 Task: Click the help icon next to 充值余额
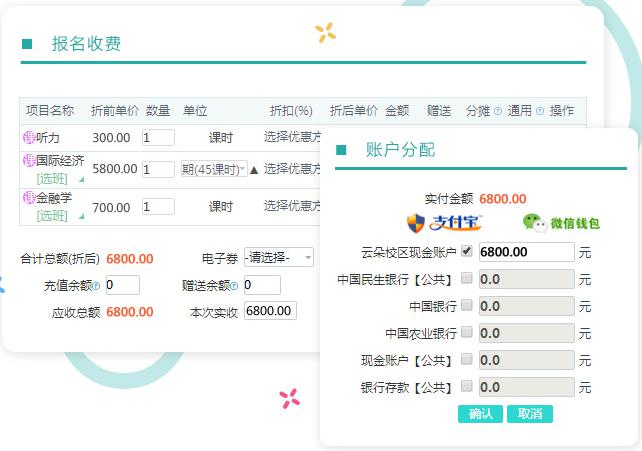[x=97, y=286]
